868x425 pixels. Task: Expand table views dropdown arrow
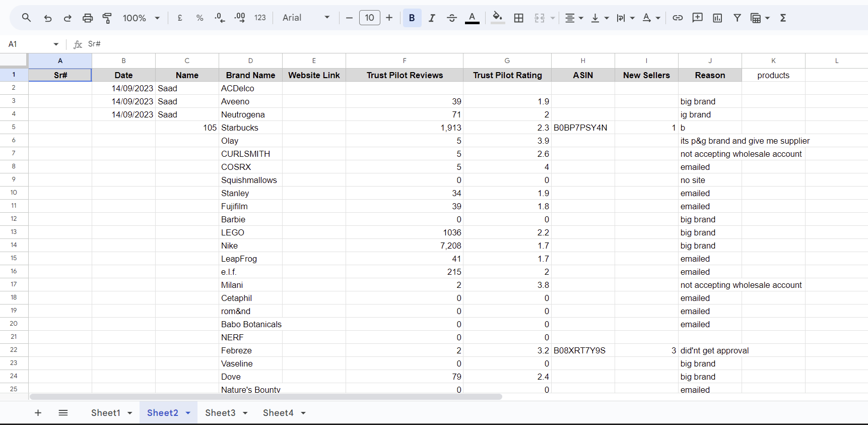pos(767,18)
